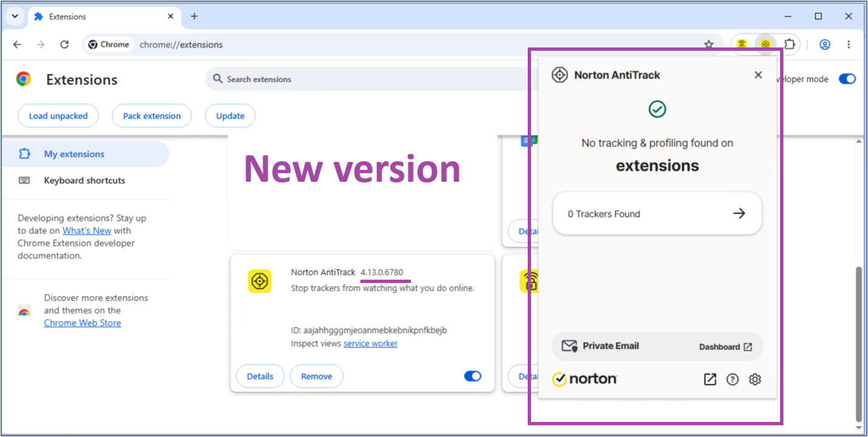
Task: Open the tab search dropdown arrow
Action: tap(15, 16)
